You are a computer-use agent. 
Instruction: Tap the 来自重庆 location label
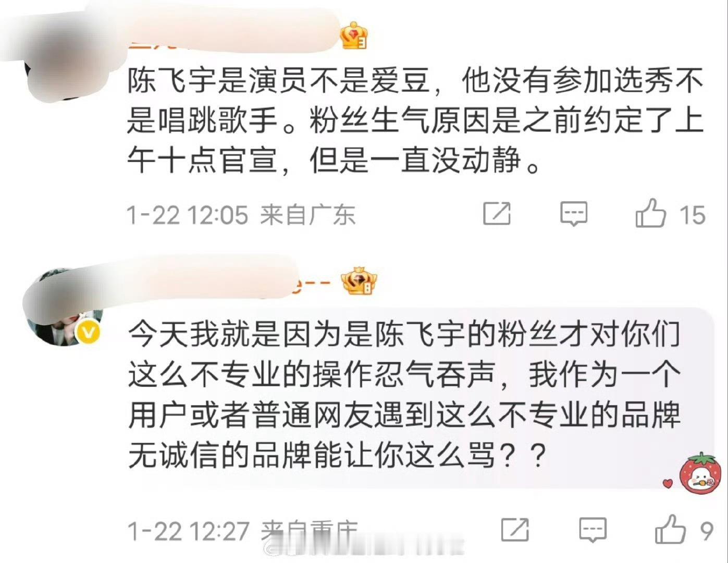pyautogui.click(x=309, y=531)
